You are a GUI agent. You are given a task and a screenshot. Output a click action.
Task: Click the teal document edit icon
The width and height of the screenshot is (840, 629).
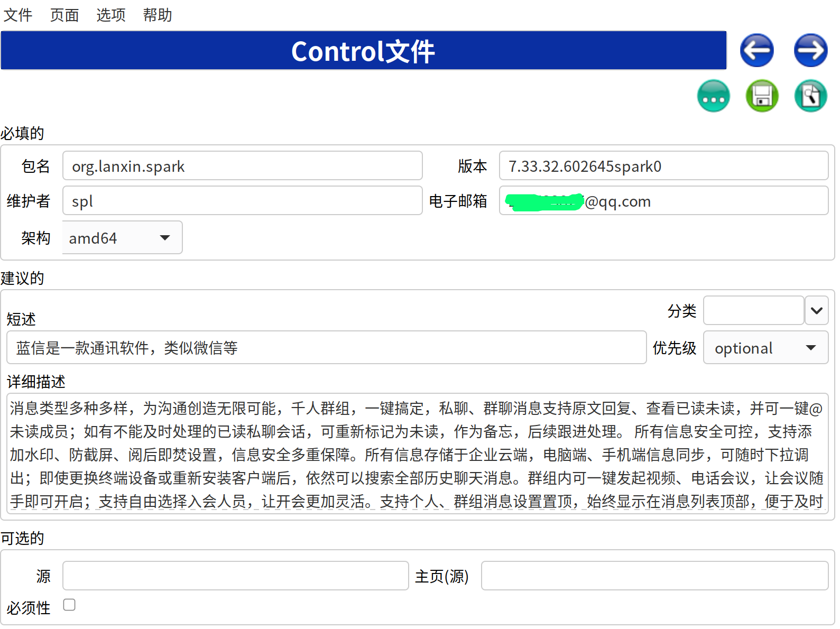tap(810, 96)
